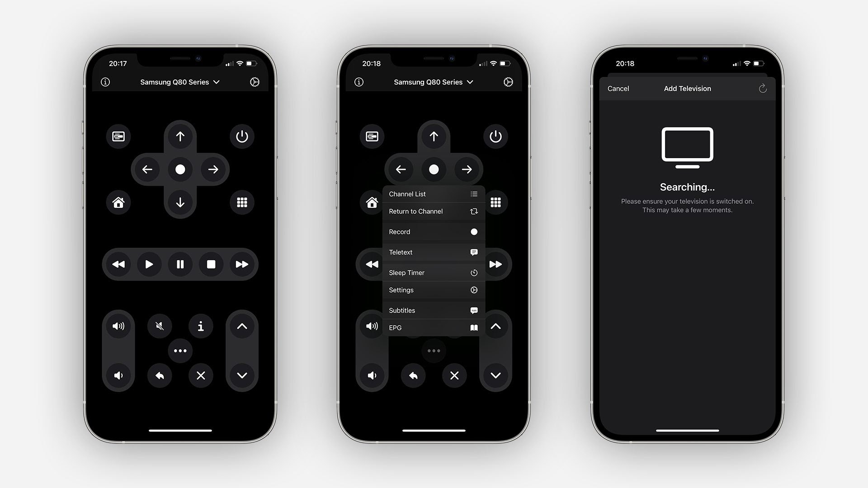Select the Teletext function icon
This screenshot has width=868, height=488.
point(473,251)
